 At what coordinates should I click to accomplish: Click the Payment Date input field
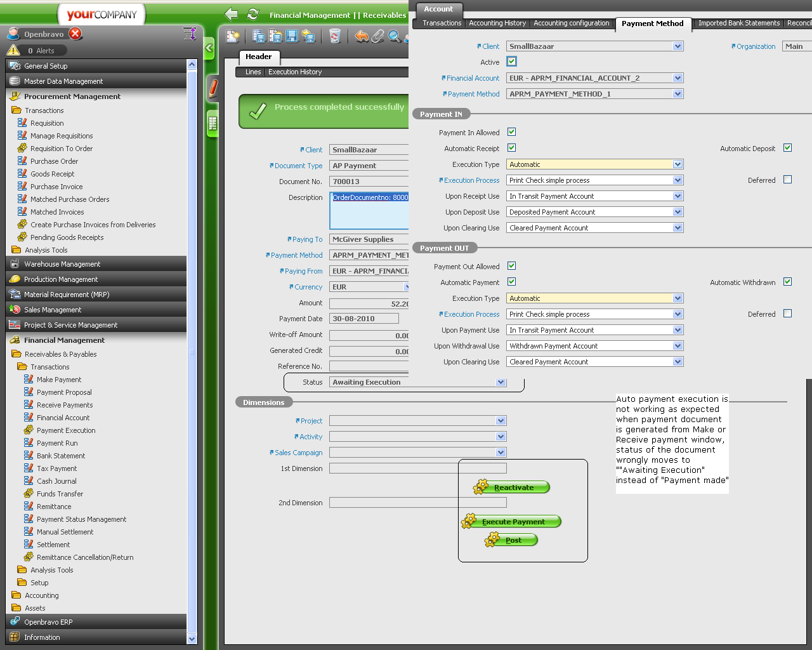coord(363,319)
